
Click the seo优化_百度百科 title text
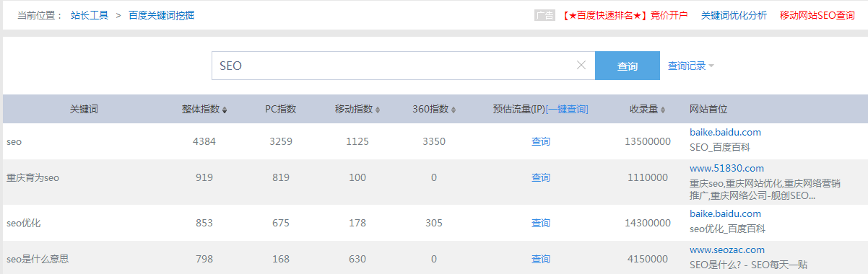pyautogui.click(x=727, y=229)
